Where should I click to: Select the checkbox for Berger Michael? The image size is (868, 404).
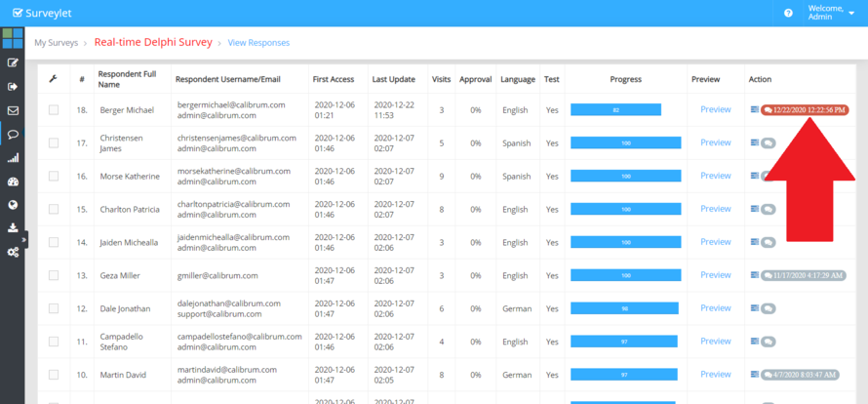pyautogui.click(x=54, y=110)
